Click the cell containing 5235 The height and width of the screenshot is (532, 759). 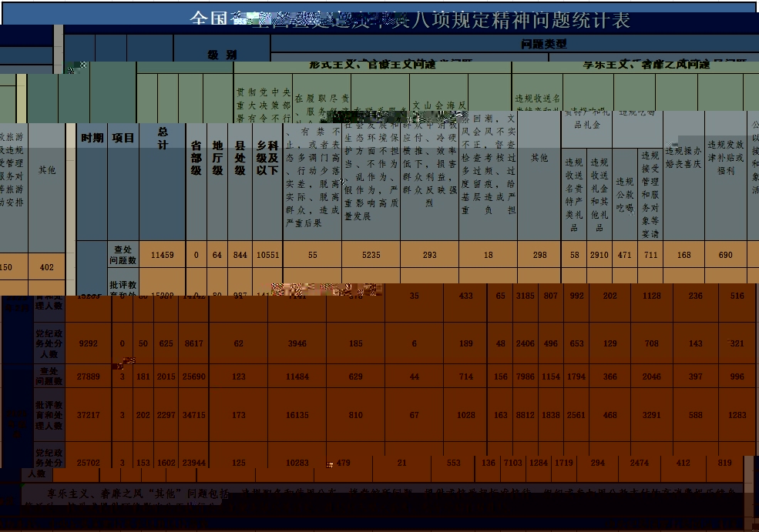click(x=371, y=255)
